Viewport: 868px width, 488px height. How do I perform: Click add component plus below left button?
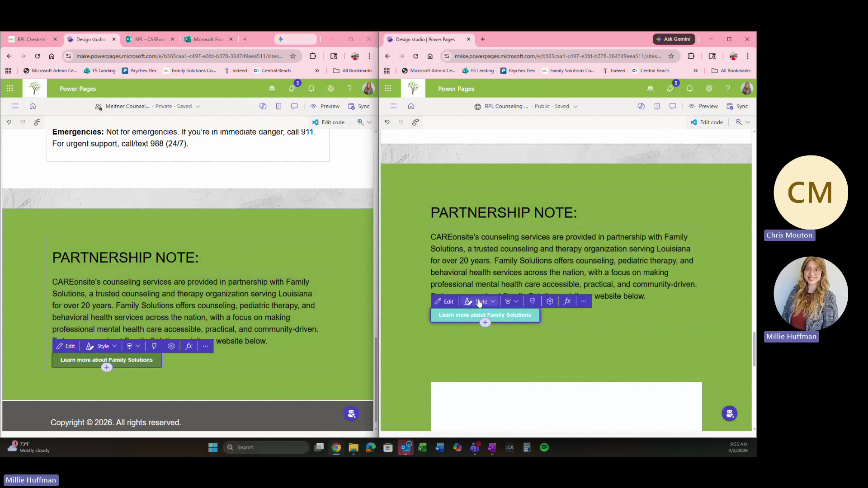click(107, 367)
